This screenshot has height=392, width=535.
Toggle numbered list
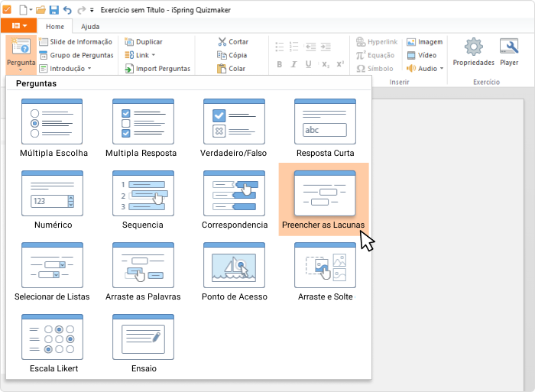[293, 47]
